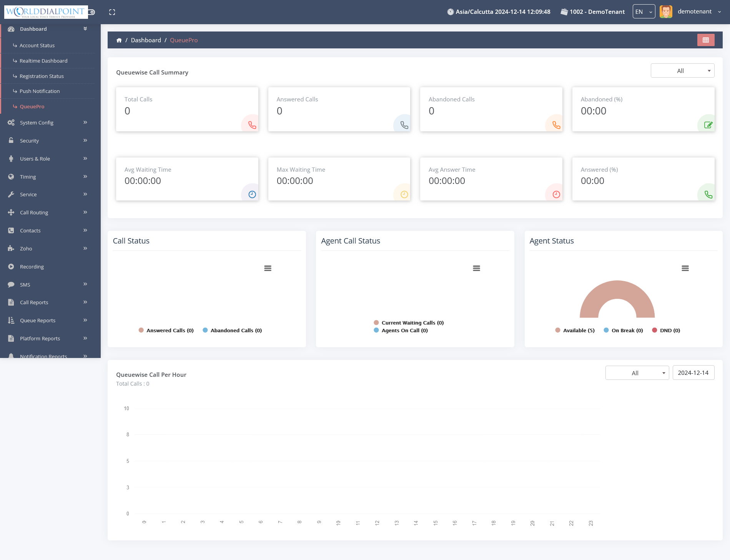Viewport: 730px width, 560px height.
Task: Open the Agent Status chart menu icon
Action: click(685, 268)
